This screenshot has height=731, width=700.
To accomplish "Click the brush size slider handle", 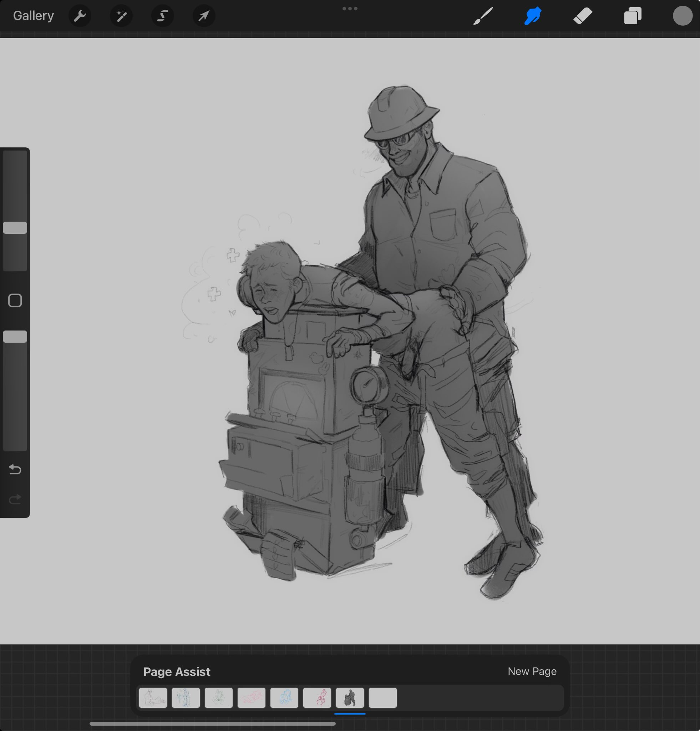I will [x=15, y=227].
